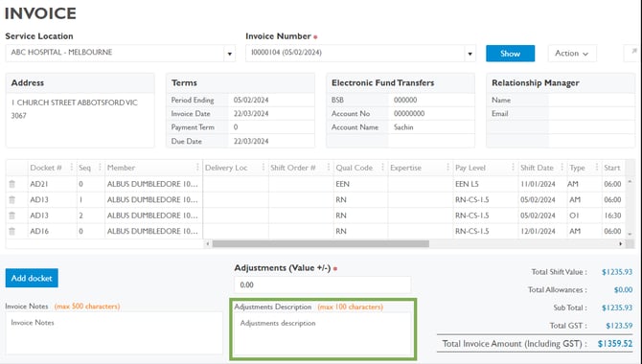The height and width of the screenshot is (364, 642).
Task: Open Docket # column options menu
Action: point(72,168)
